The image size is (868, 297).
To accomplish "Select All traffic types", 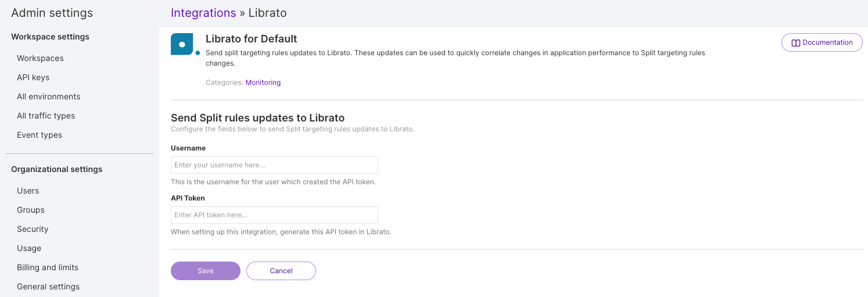I will tap(46, 116).
